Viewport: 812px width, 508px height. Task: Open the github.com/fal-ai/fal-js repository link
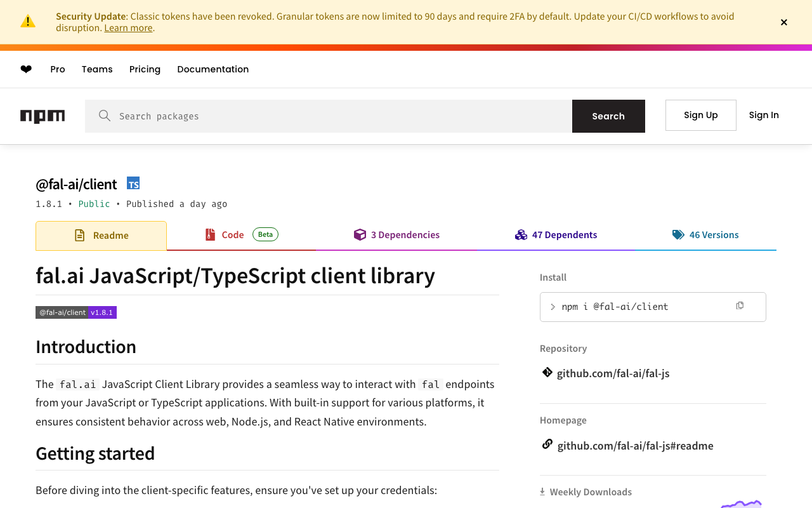tap(613, 373)
